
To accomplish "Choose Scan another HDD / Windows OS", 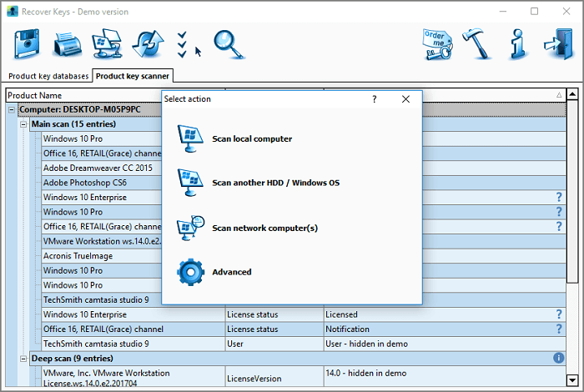I will click(275, 183).
